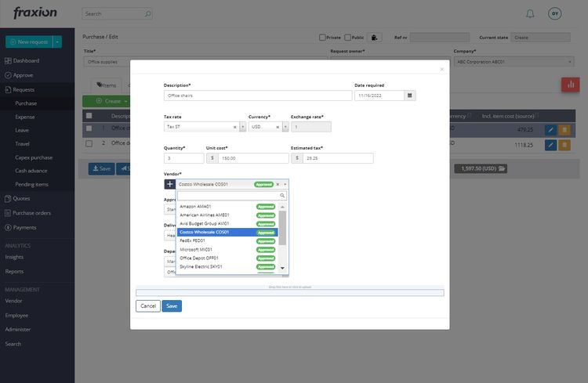Delete the 1118.25 item row

[x=564, y=145]
